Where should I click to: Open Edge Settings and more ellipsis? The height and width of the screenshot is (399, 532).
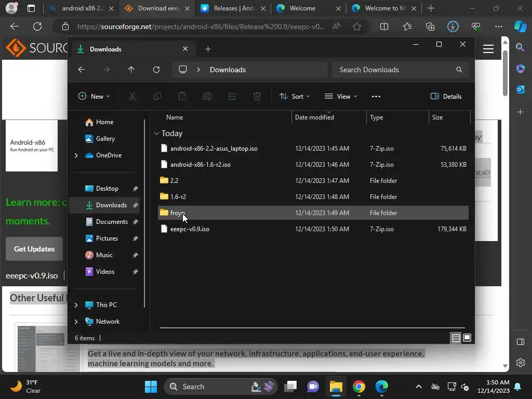(498, 26)
